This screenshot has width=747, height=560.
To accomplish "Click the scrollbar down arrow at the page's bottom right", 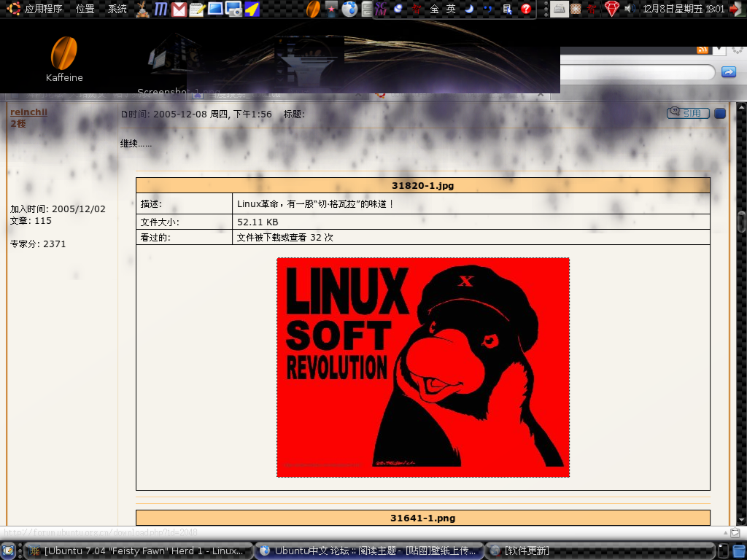I will click(741, 520).
